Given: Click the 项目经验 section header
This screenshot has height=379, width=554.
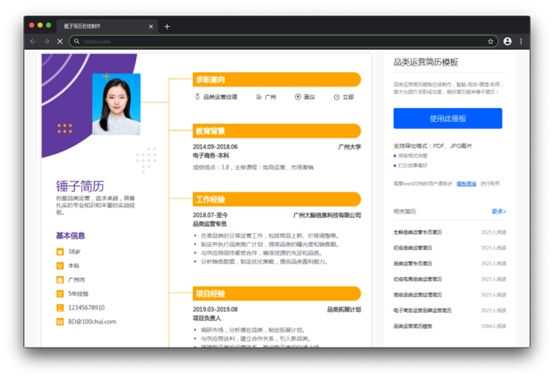Looking at the screenshot, I should (x=277, y=294).
